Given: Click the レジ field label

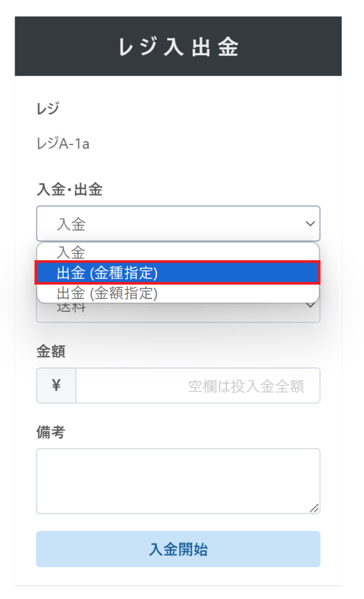Looking at the screenshot, I should pos(48,108).
